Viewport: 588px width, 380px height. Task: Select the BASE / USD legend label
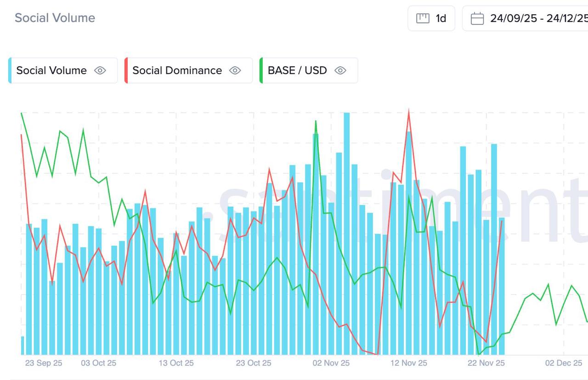(x=297, y=70)
